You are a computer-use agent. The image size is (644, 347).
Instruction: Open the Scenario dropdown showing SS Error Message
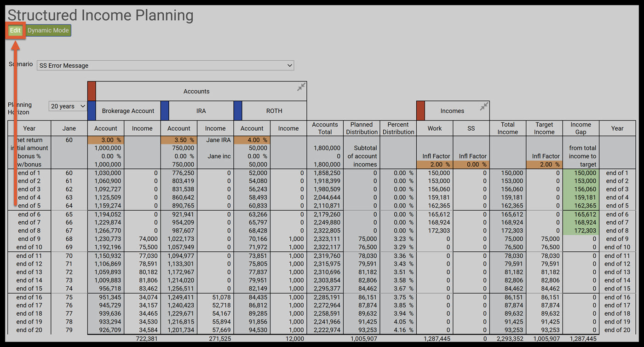pos(165,65)
